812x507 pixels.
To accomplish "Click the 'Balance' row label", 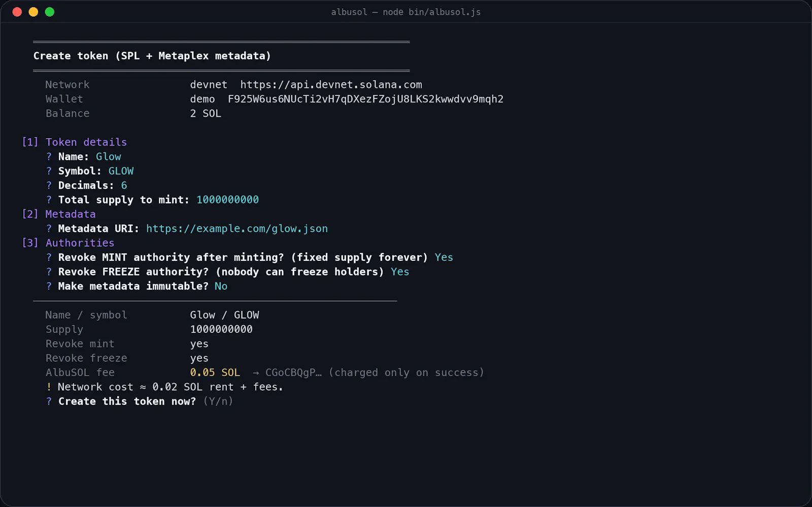I will (67, 113).
